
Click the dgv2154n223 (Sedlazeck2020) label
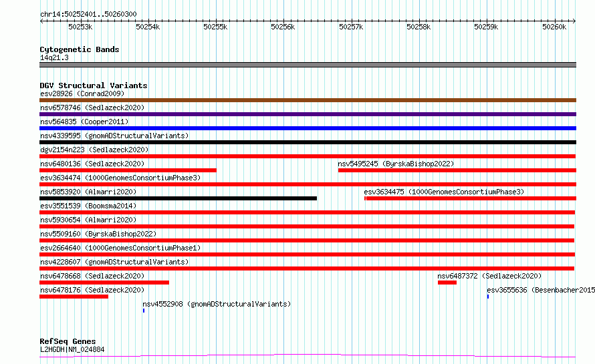94,150
